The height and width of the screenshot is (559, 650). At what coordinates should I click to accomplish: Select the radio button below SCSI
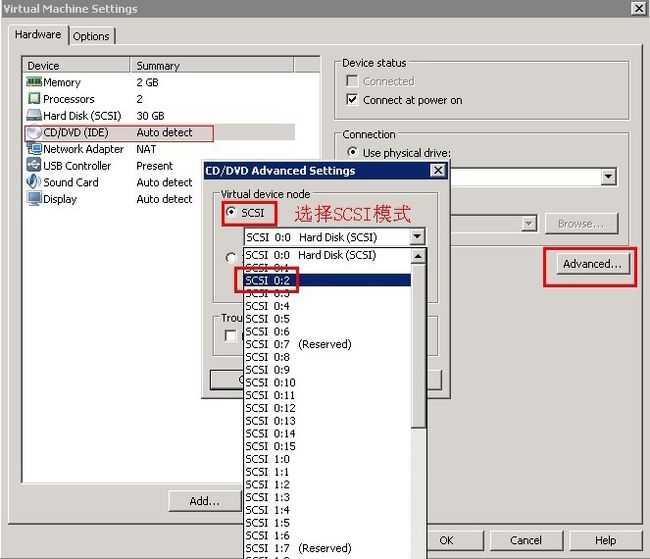click(230, 258)
